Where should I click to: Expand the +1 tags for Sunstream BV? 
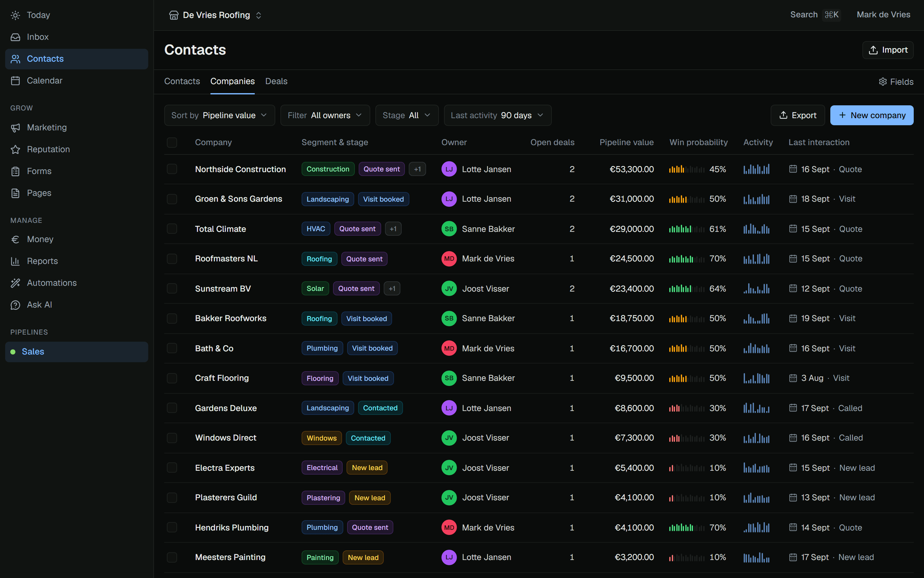coord(392,289)
